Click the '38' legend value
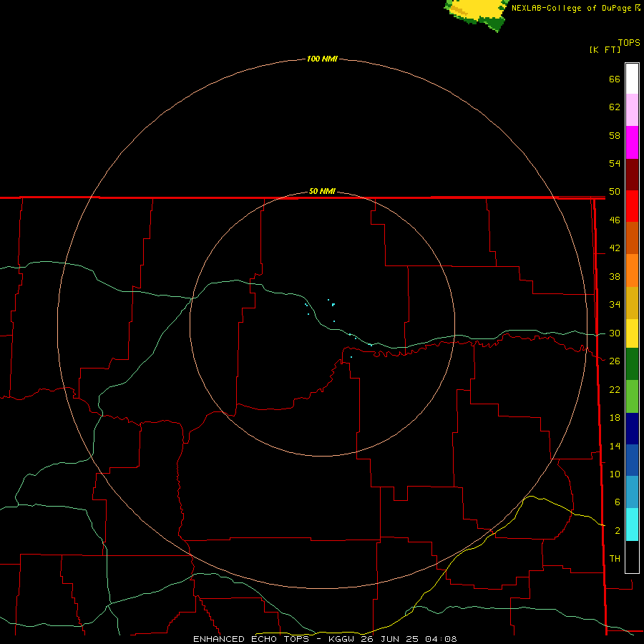The image size is (644, 644). pyautogui.click(x=615, y=277)
